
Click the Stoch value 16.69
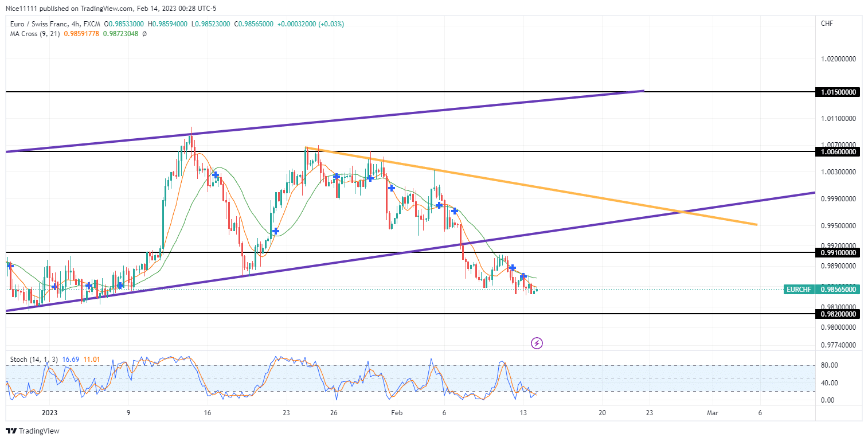click(71, 360)
